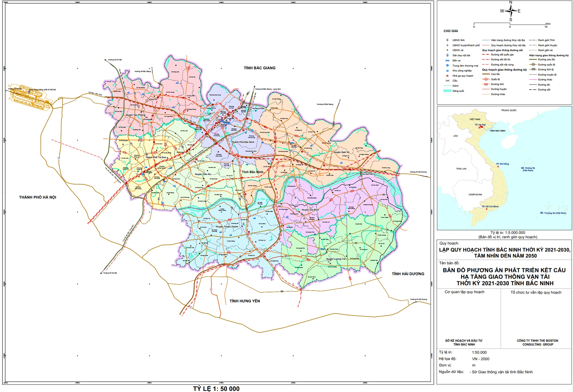573x392 pixels.
Task: Click the Sân bay nội bài airplane legend icon
Action: [447, 55]
